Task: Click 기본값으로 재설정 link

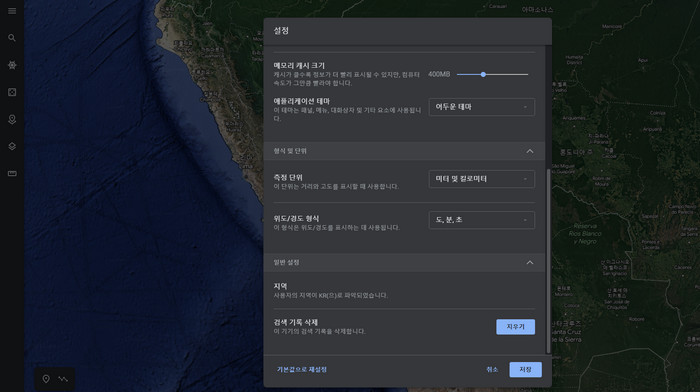Action: coord(302,370)
